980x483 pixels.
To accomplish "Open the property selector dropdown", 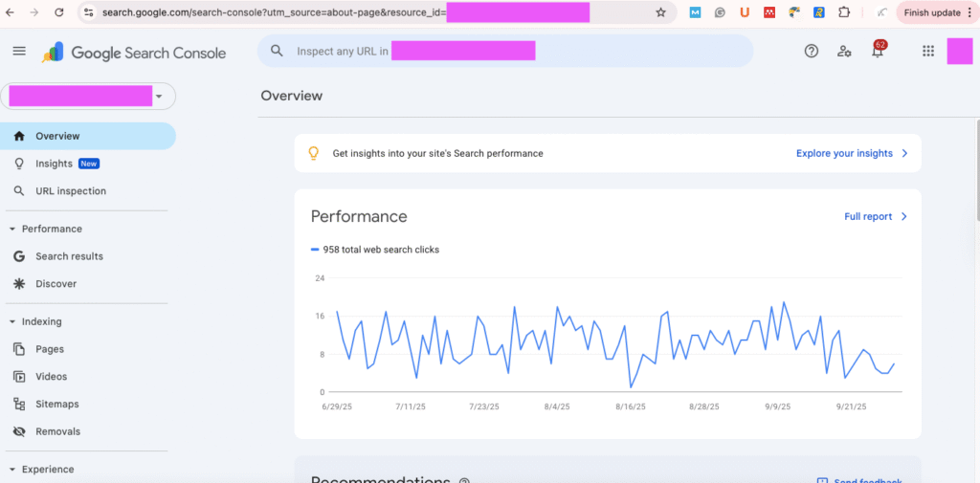I will point(158,97).
